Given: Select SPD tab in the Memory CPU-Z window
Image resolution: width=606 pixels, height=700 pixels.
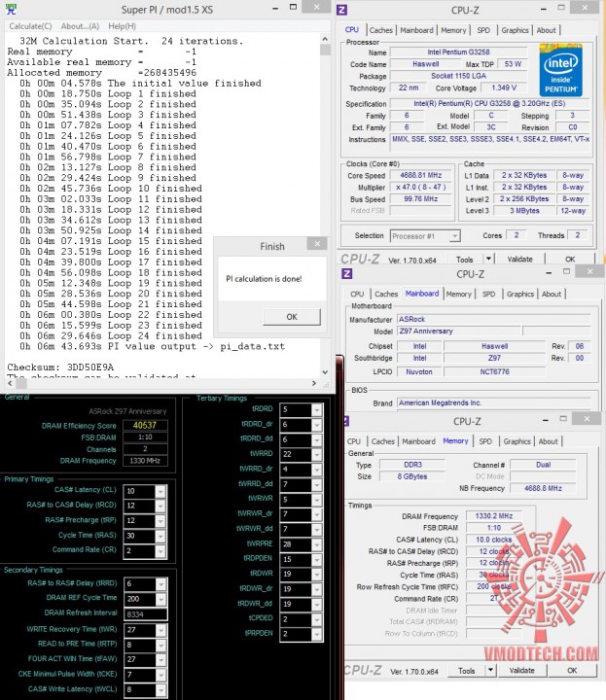Looking at the screenshot, I should pos(485,441).
